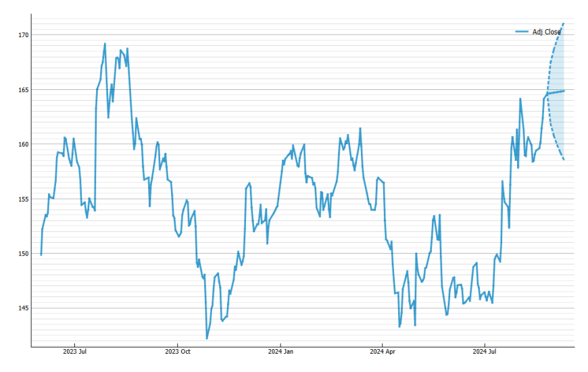Click the 2023 Jul x-axis label
This screenshot has height=372, width=588.
click(74, 352)
